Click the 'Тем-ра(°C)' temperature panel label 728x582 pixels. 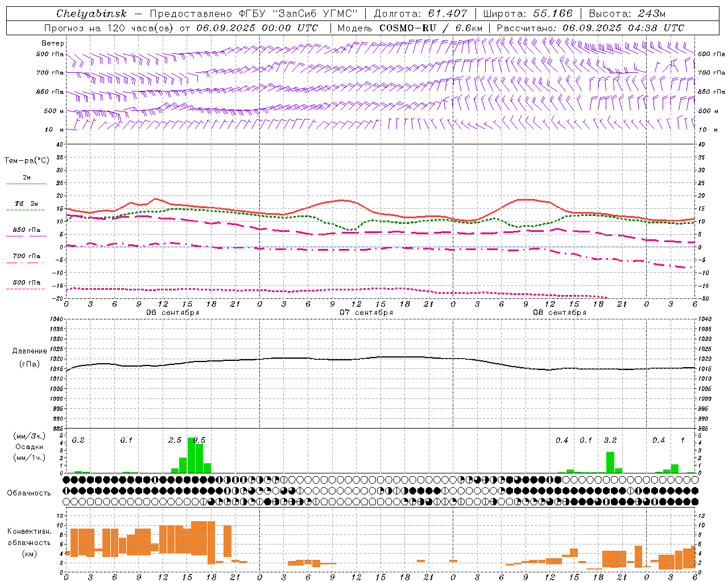click(27, 161)
